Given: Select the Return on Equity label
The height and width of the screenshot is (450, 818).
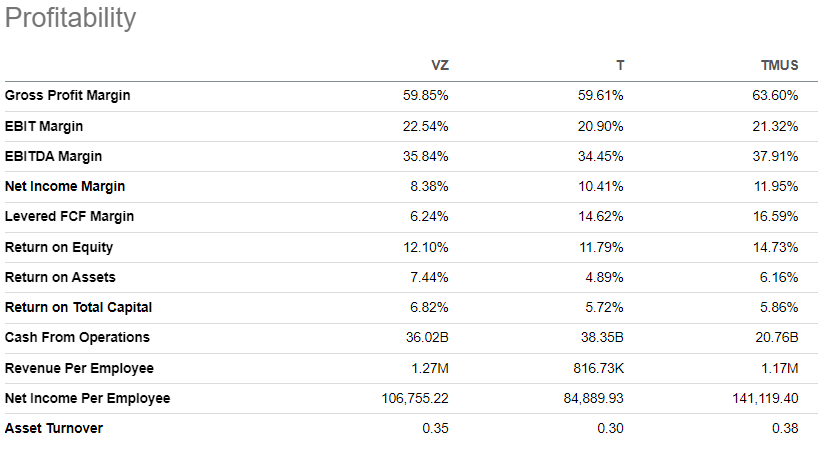Looking at the screenshot, I should [59, 247].
